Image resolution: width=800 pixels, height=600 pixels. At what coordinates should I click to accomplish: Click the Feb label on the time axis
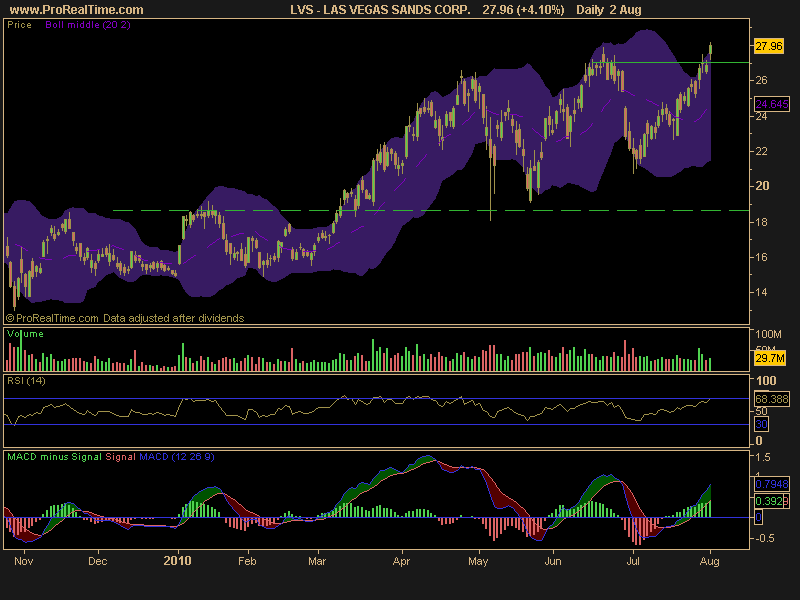click(247, 561)
